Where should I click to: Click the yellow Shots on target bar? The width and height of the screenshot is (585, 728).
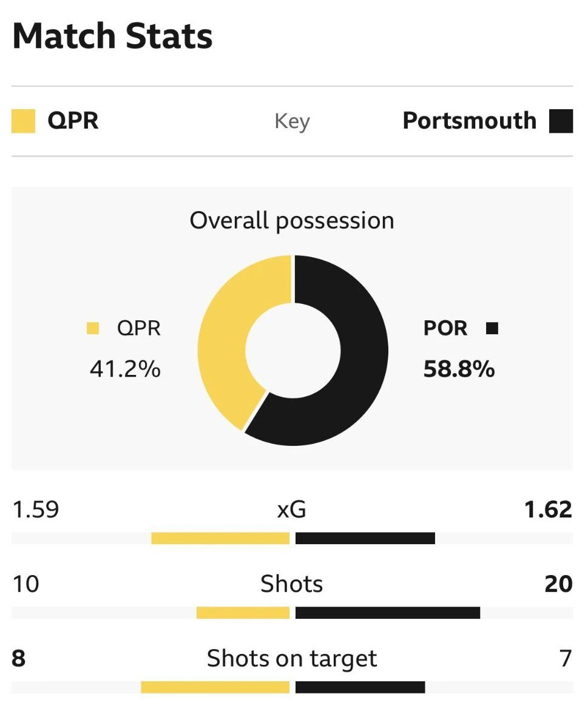point(215,687)
